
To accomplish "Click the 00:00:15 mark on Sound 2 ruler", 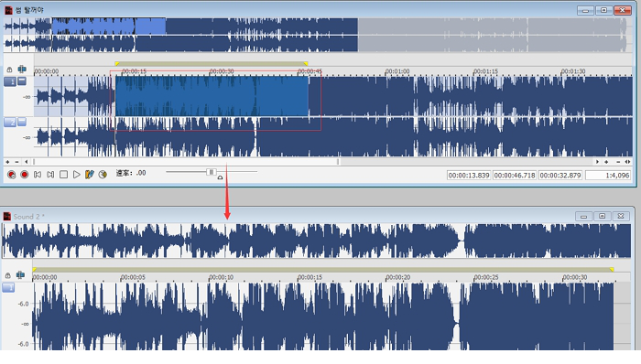I will tap(310, 277).
